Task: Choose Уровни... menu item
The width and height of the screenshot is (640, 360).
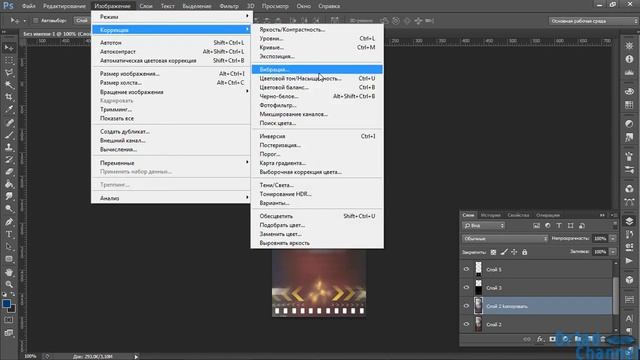Action: click(x=317, y=38)
